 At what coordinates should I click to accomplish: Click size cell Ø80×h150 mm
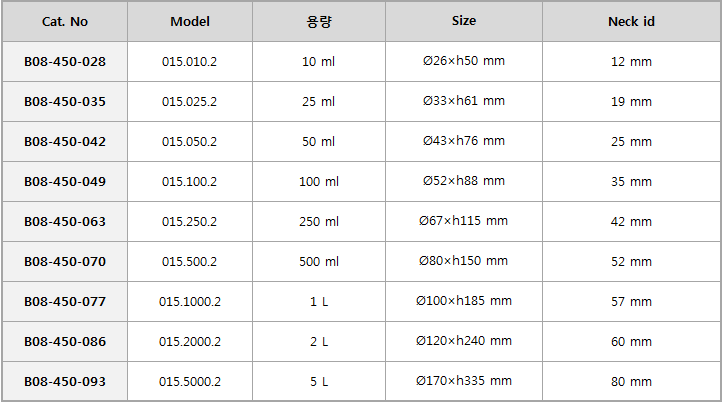(x=464, y=261)
